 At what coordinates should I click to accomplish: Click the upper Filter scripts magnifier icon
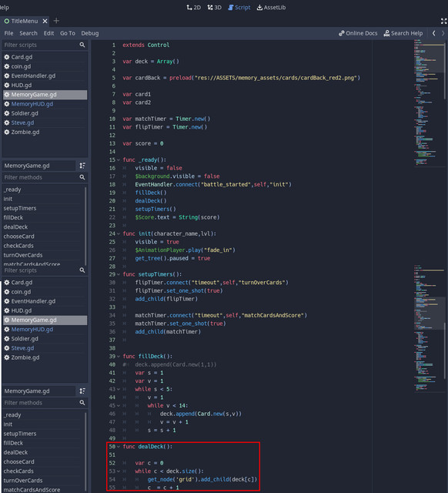[82, 45]
